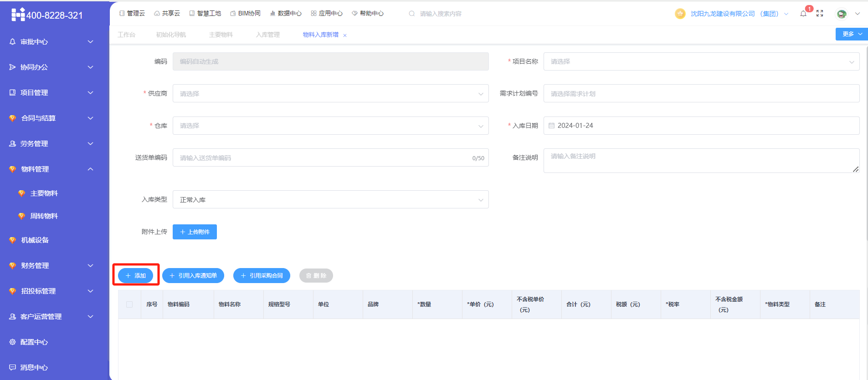This screenshot has height=380, width=868.
Task: Expand the 更多 dropdown button
Action: tap(852, 34)
